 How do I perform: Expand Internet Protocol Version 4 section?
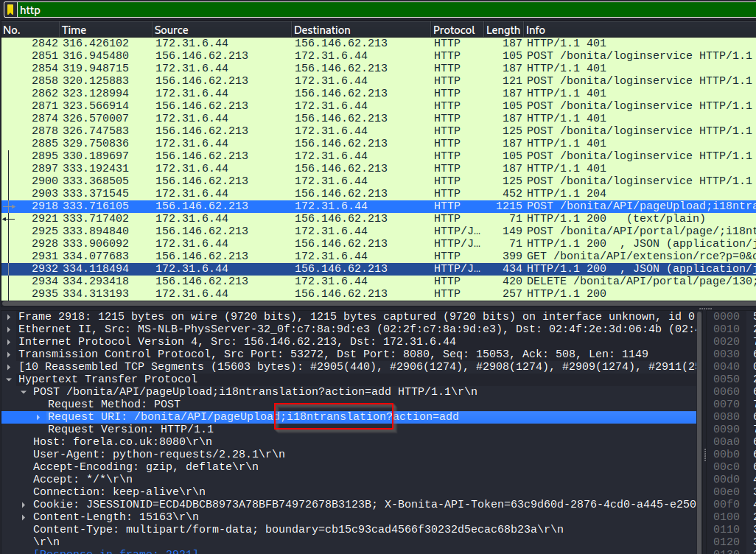[9, 342]
